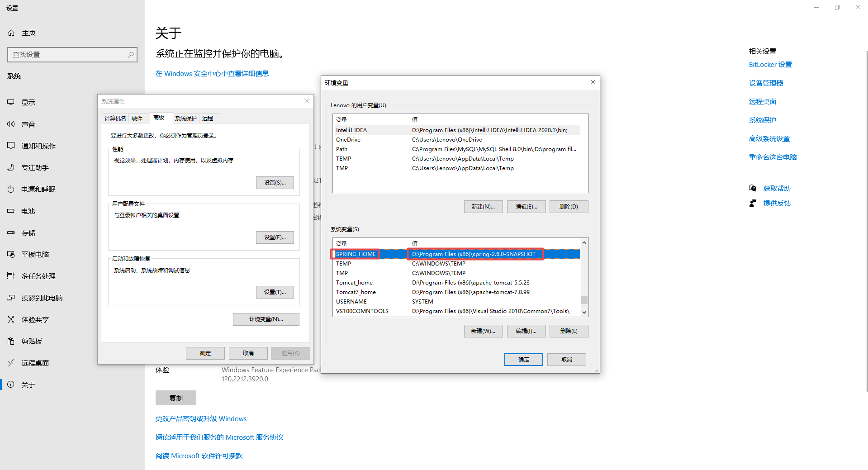Click 重命名这台电脑 link
The width and height of the screenshot is (868, 470).
(773, 157)
